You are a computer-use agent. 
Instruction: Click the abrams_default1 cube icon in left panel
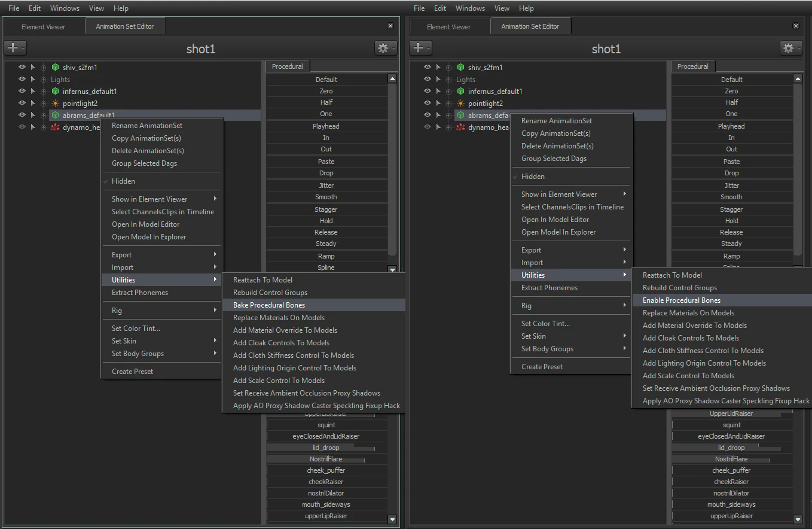[x=55, y=115]
